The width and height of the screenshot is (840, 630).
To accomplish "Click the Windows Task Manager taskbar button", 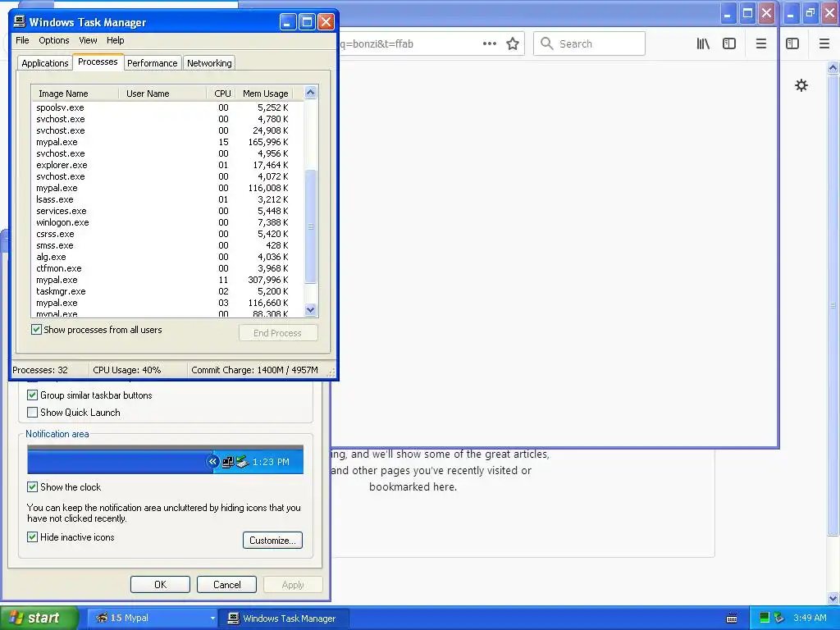I will pos(285,619).
